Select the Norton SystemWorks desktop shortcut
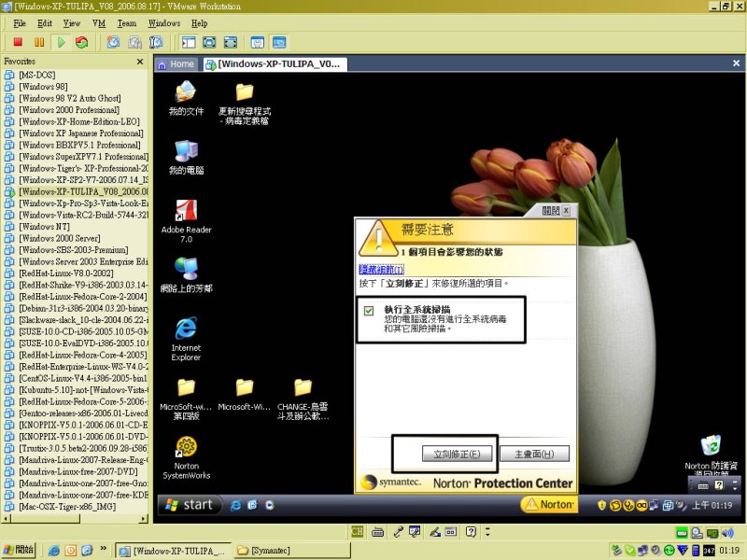 pos(186,457)
